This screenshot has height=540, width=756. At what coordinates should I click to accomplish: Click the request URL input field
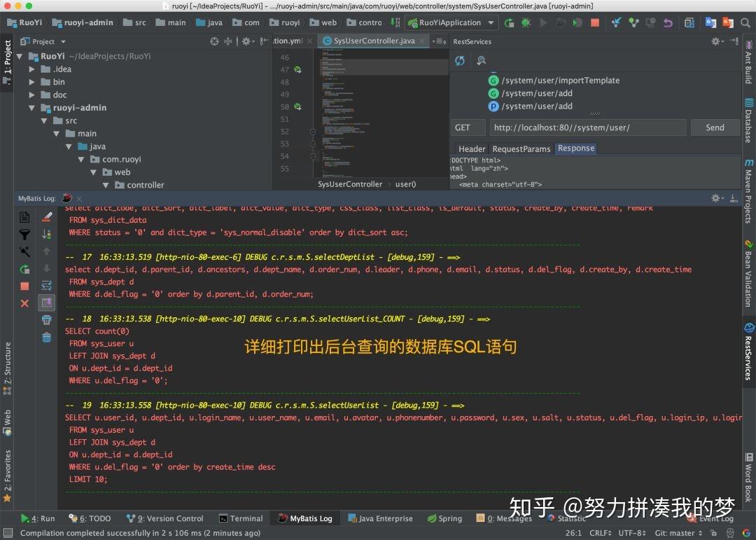588,127
